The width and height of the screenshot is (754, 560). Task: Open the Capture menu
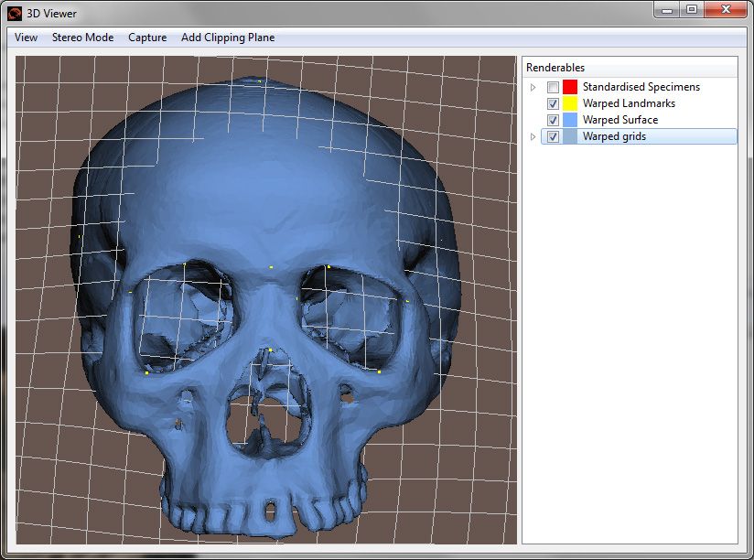(x=147, y=38)
